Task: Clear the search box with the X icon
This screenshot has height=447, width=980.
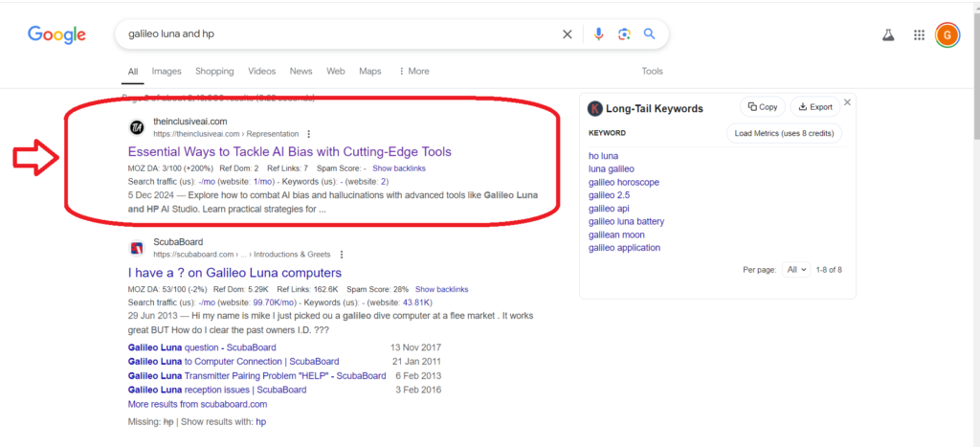Action: [x=567, y=34]
